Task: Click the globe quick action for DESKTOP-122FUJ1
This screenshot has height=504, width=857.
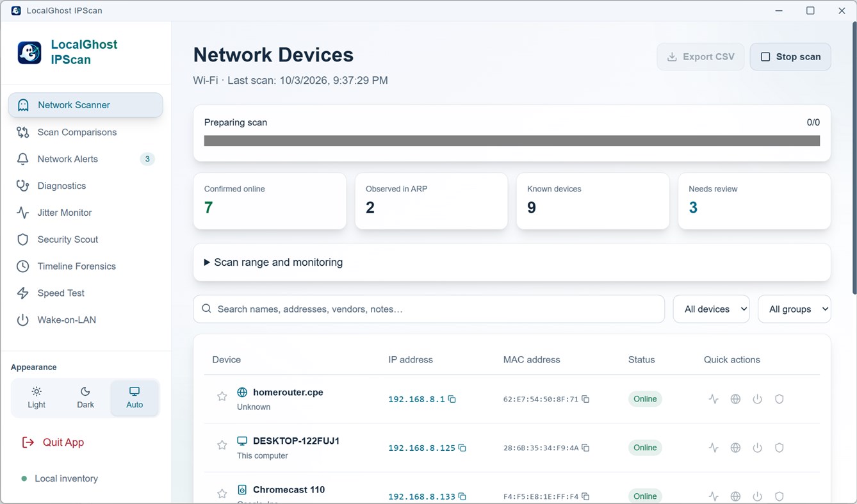Action: [x=735, y=448]
